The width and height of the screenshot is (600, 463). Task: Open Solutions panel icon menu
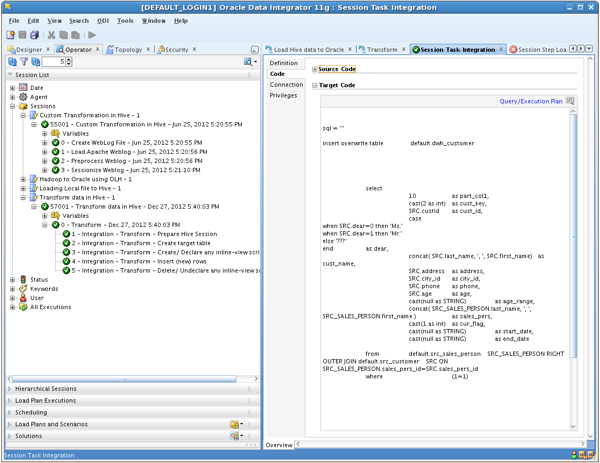pyautogui.click(x=236, y=436)
